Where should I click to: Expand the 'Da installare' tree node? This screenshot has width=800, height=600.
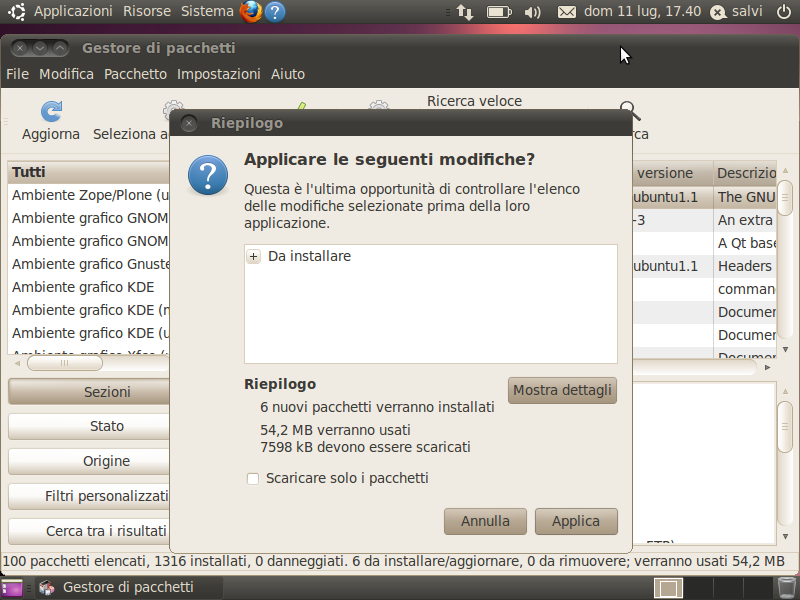[254, 256]
